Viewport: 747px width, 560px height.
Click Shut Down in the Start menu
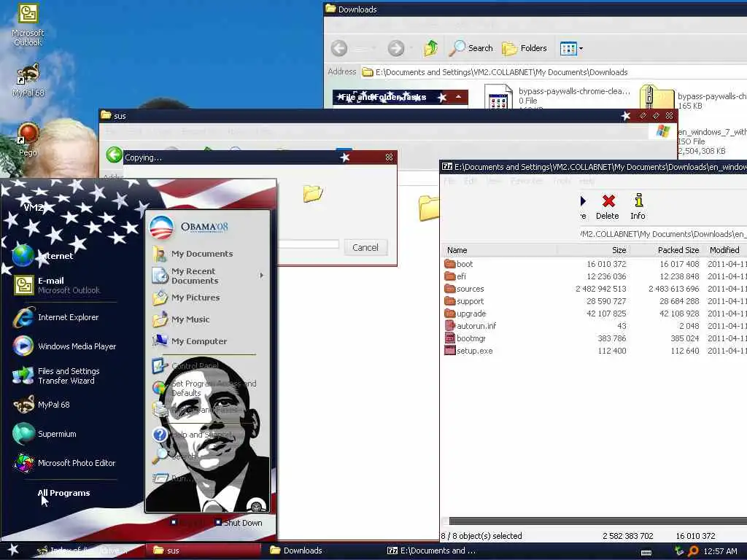pyautogui.click(x=239, y=522)
